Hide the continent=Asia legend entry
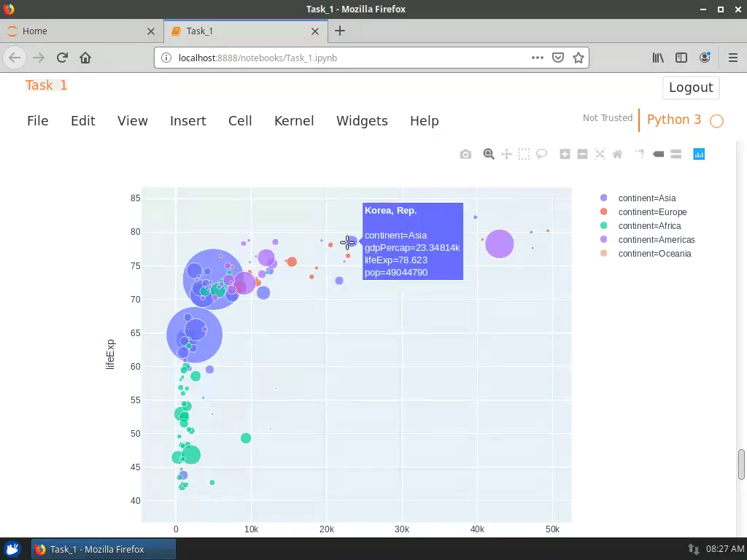Image resolution: width=747 pixels, height=560 pixels. pyautogui.click(x=648, y=198)
